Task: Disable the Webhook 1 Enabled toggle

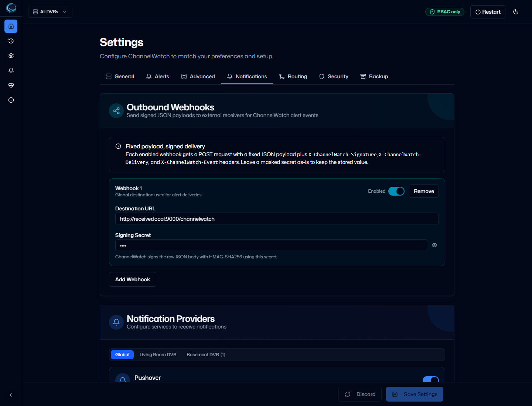Action: (x=396, y=191)
